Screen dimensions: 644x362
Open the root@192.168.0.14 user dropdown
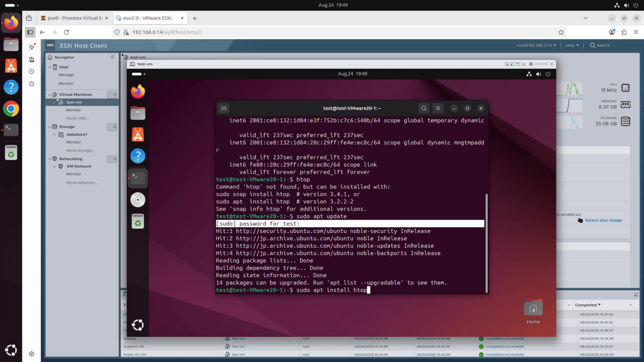(x=536, y=45)
